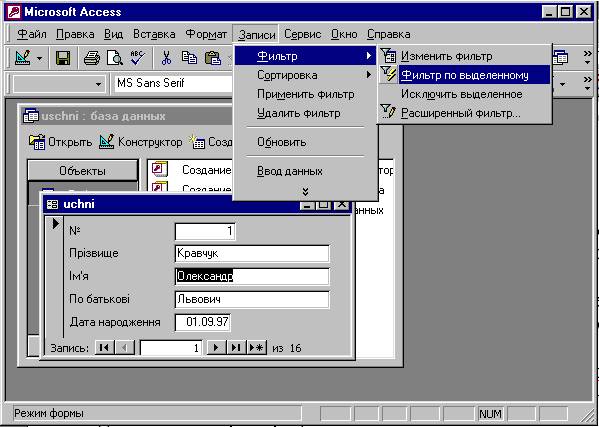599x427 pixels.
Task: Click the NUM indicator in status bar
Action: click(x=491, y=414)
